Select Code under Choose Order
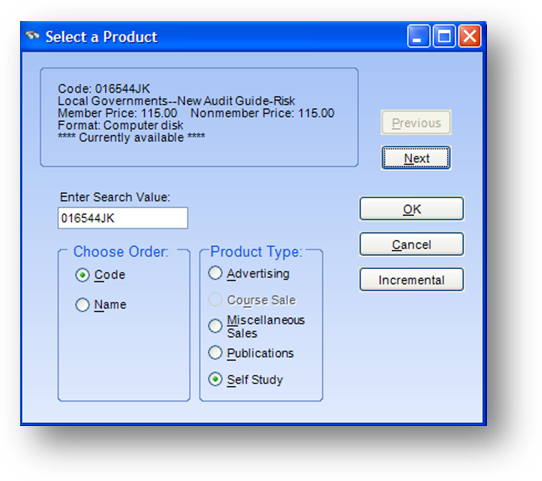The width and height of the screenshot is (542, 481). [100, 275]
